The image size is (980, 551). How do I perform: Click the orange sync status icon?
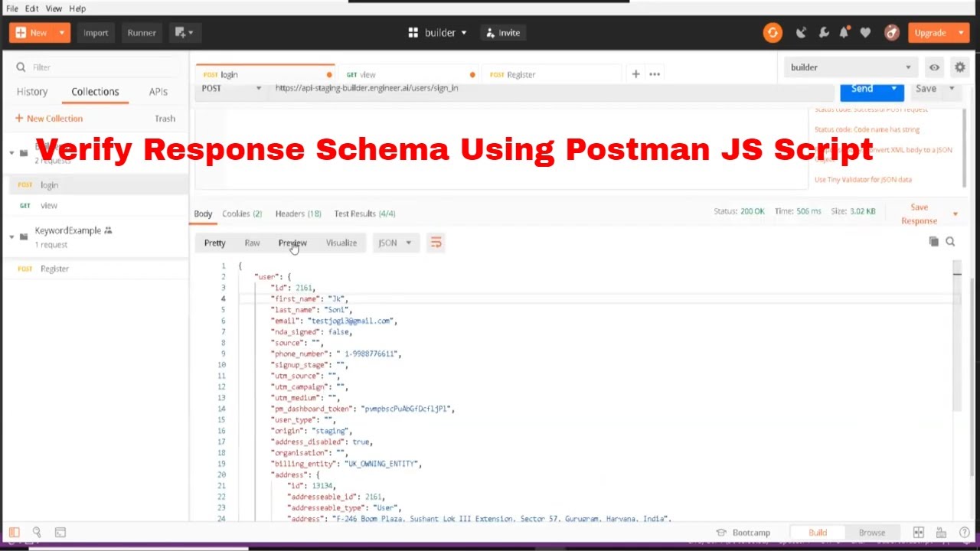click(773, 33)
